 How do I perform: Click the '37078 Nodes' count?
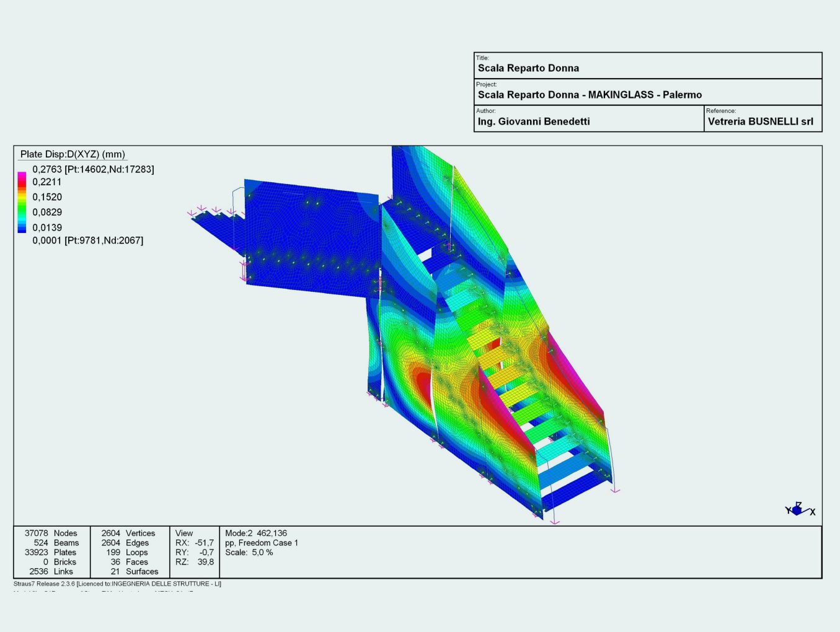(51, 533)
